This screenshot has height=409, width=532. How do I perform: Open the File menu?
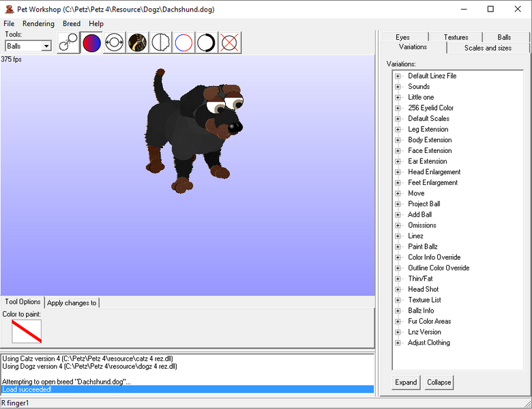click(9, 24)
